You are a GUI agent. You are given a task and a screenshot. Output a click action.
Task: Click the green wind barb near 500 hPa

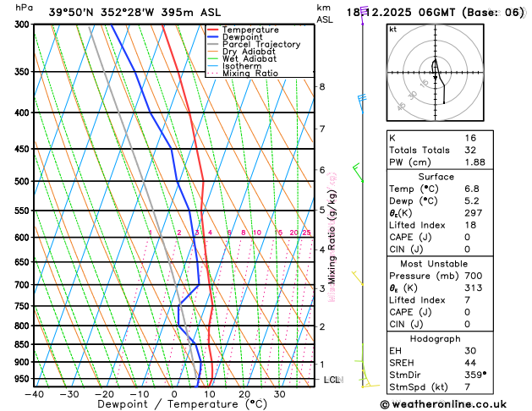(358, 173)
